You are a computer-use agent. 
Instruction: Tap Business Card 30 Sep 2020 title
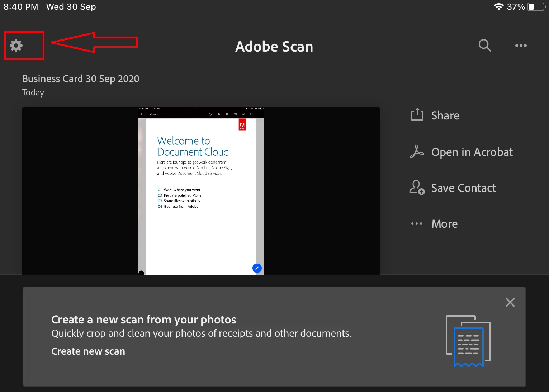pos(81,79)
